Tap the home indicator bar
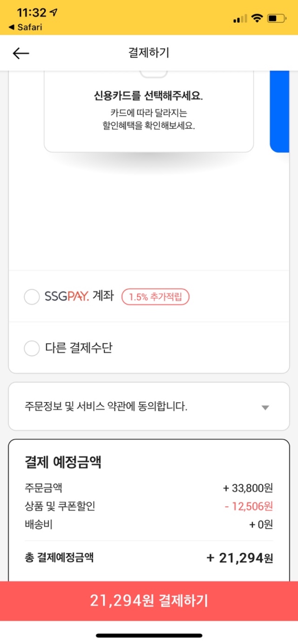 (x=149, y=635)
